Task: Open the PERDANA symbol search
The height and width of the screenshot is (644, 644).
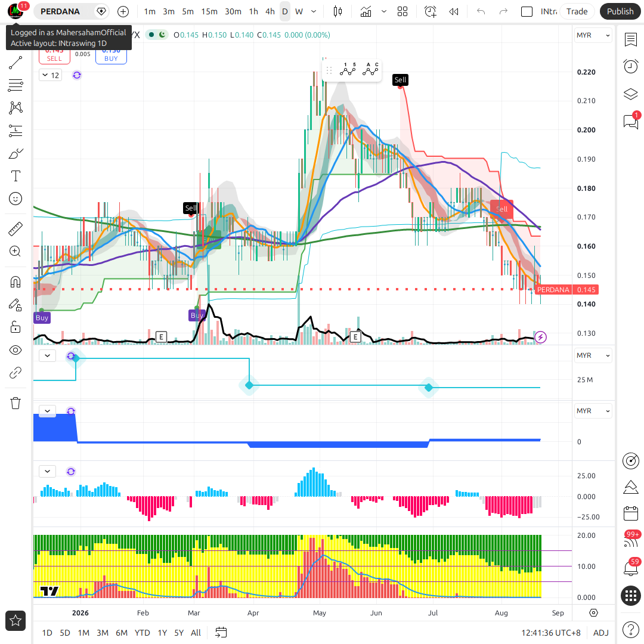Action: click(x=60, y=11)
